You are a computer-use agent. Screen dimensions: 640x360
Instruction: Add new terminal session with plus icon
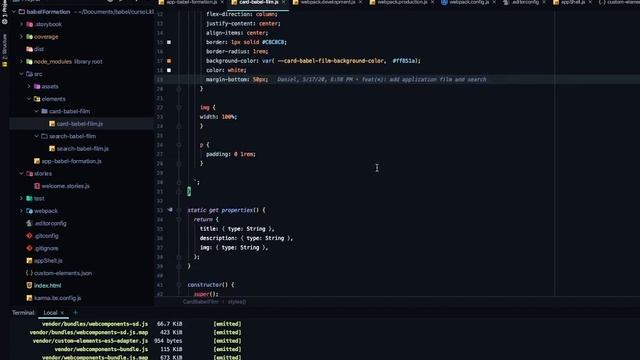76,313
